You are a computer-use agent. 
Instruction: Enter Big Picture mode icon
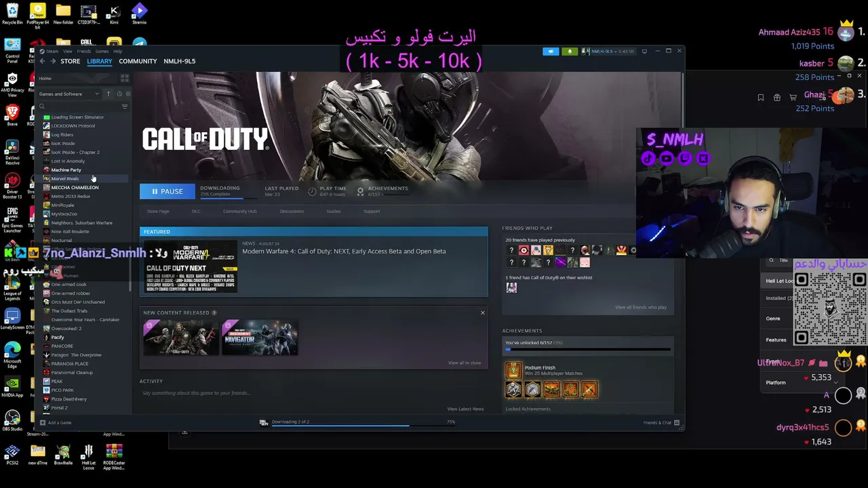644,51
